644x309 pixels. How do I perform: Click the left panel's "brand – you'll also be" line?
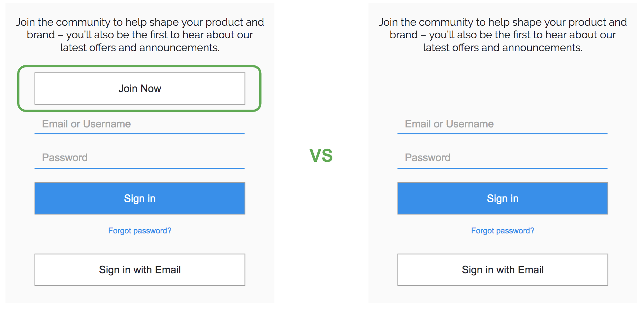[140, 35]
